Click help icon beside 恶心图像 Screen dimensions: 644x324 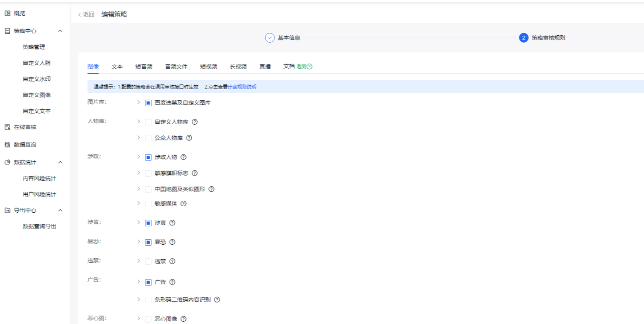tap(183, 319)
